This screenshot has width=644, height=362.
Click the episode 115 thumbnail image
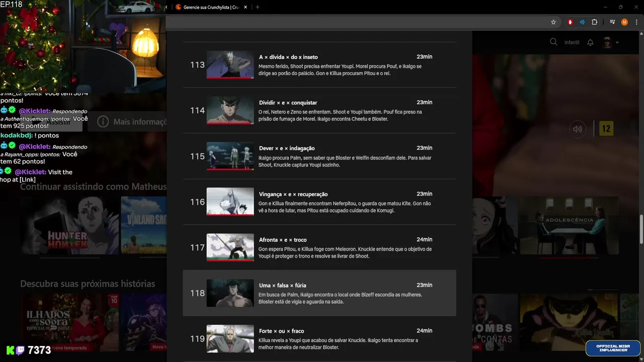pyautogui.click(x=230, y=156)
